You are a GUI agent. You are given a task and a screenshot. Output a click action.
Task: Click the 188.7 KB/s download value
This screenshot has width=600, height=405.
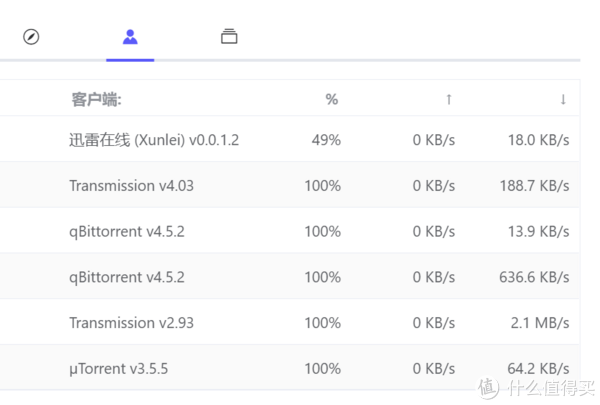[534, 186]
